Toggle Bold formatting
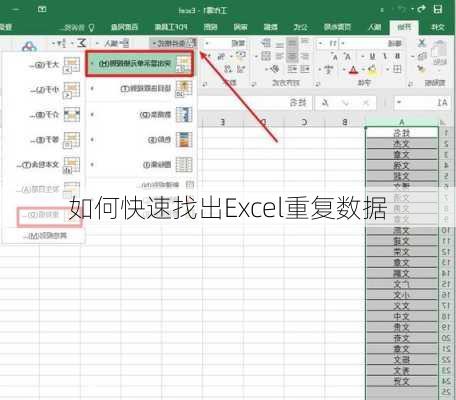456x400 pixels. [397, 56]
